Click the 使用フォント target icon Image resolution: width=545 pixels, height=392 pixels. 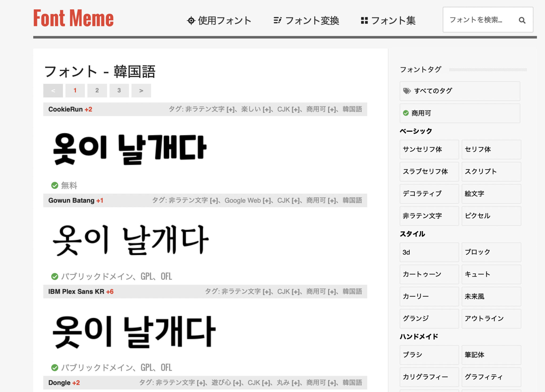[191, 20]
